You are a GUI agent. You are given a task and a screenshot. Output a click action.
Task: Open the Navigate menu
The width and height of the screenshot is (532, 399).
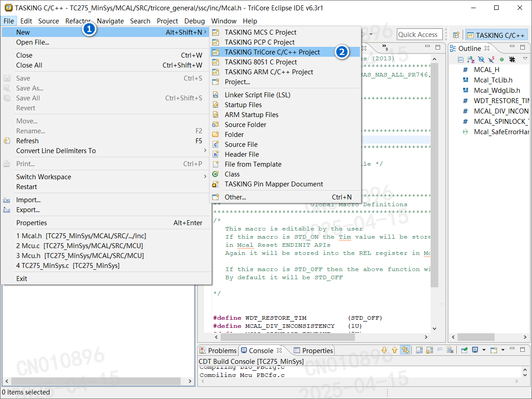point(110,21)
